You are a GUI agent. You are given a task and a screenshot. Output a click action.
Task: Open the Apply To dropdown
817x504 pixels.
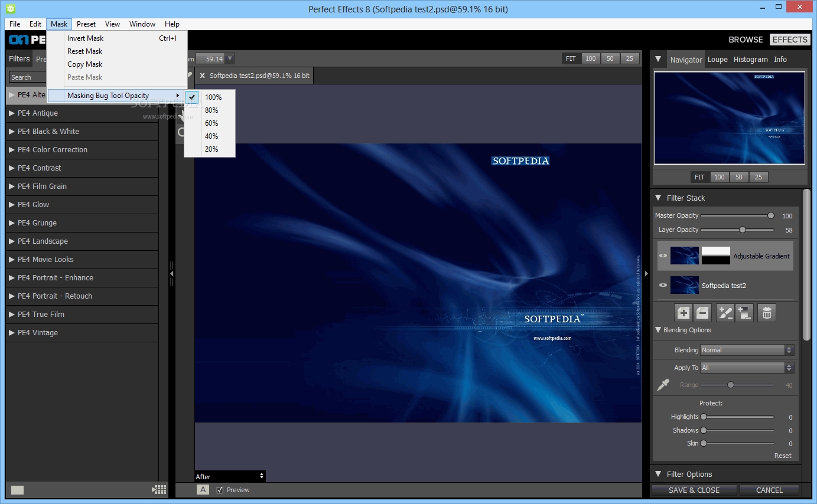pyautogui.click(x=747, y=368)
